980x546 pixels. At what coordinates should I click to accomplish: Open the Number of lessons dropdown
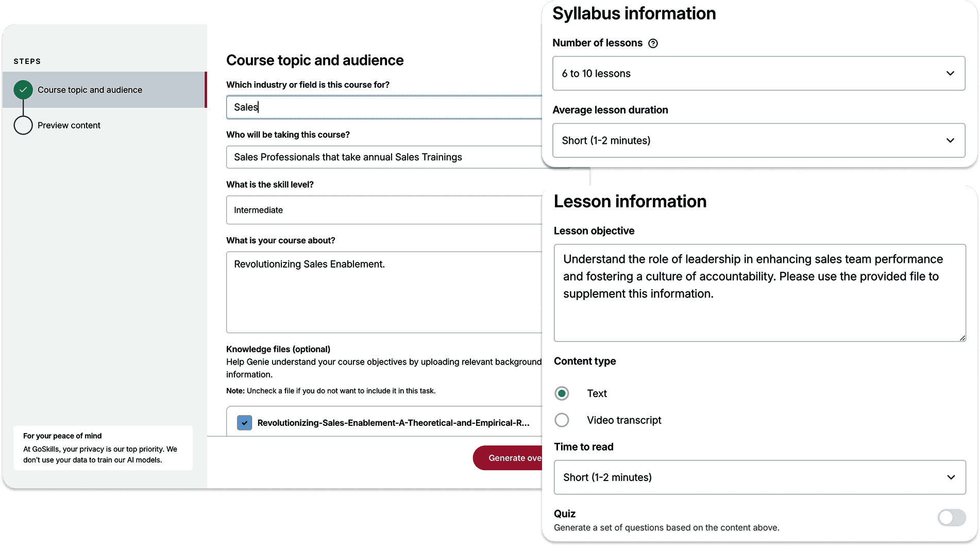[x=758, y=74]
